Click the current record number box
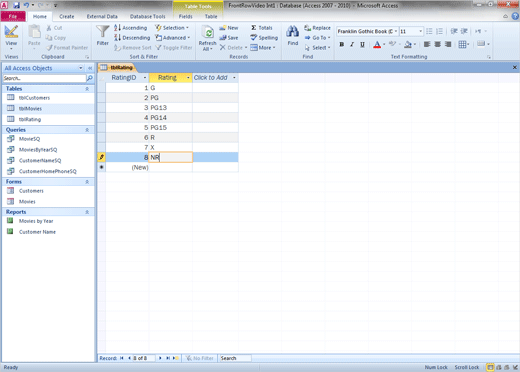Image resolution: width=520 pixels, height=372 pixels. pyautogui.click(x=144, y=358)
